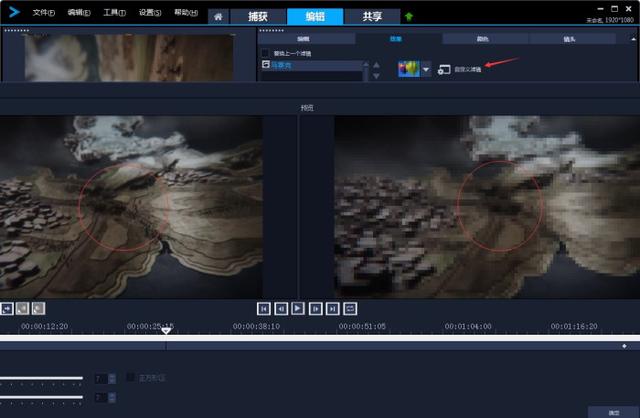Image resolution: width=640 pixels, height=418 pixels.
Task: Tick the replace last filter (替换上一个滤镜) checkbox
Action: (x=265, y=53)
